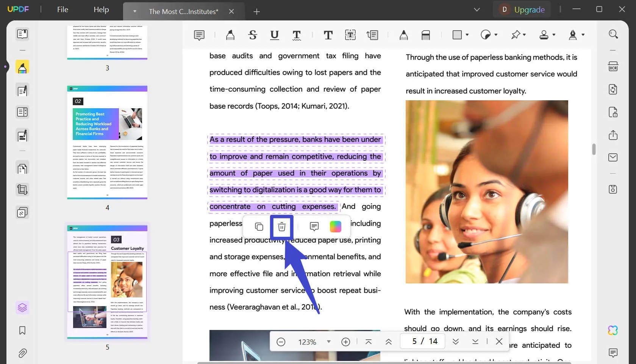The height and width of the screenshot is (364, 636).
Task: Toggle the attachments panel at bottom left
Action: (22, 353)
